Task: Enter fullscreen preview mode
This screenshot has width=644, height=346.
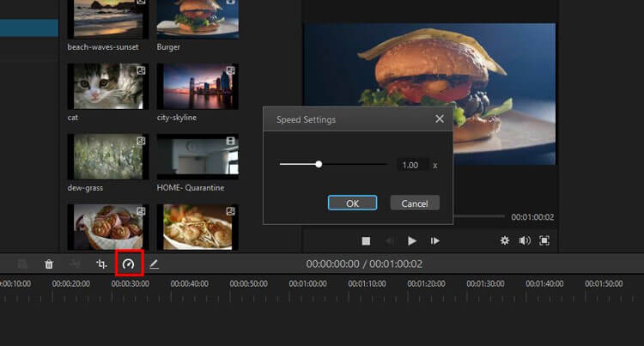Action: coord(544,240)
